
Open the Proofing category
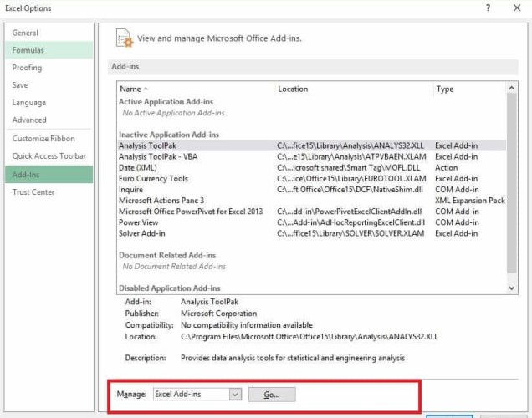point(49,68)
